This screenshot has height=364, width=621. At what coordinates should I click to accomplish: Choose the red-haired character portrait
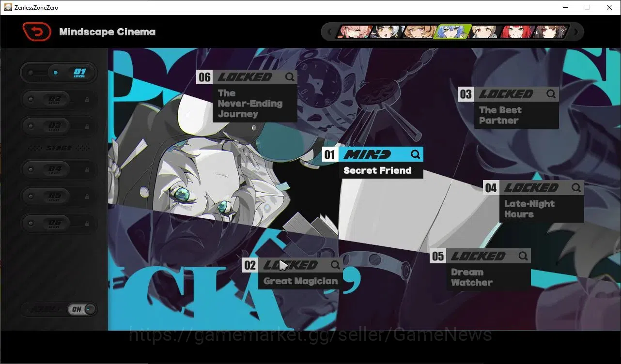[518, 32]
